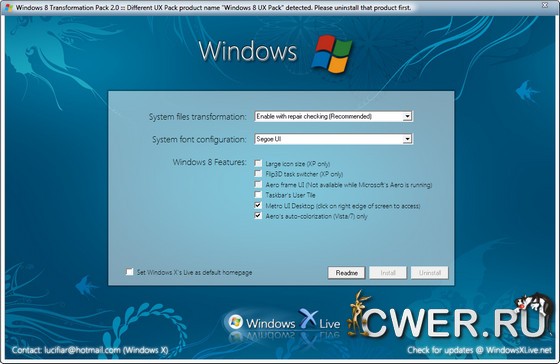The height and width of the screenshot is (364, 560).
Task: Enable Flip3D task switcher option
Action: [x=258, y=174]
